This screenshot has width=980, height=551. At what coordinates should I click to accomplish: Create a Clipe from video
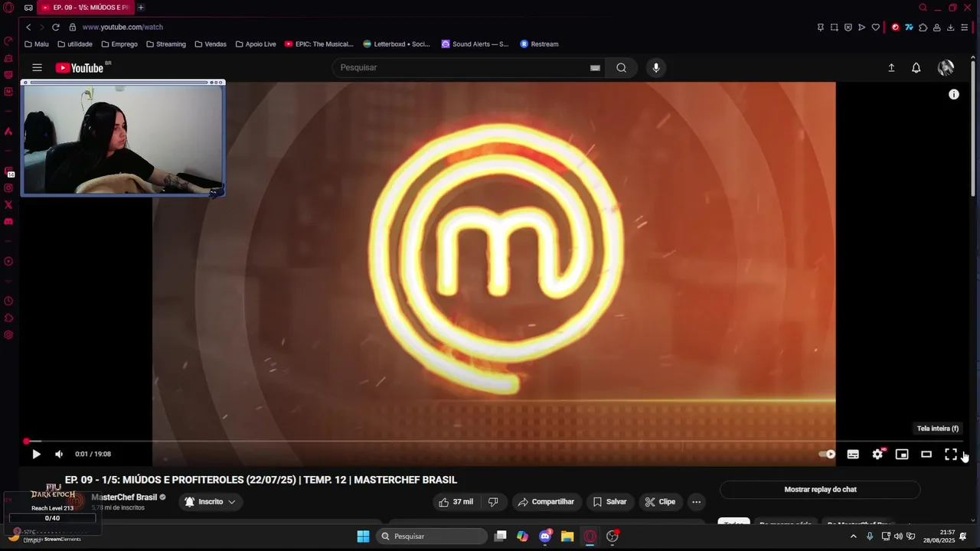660,502
